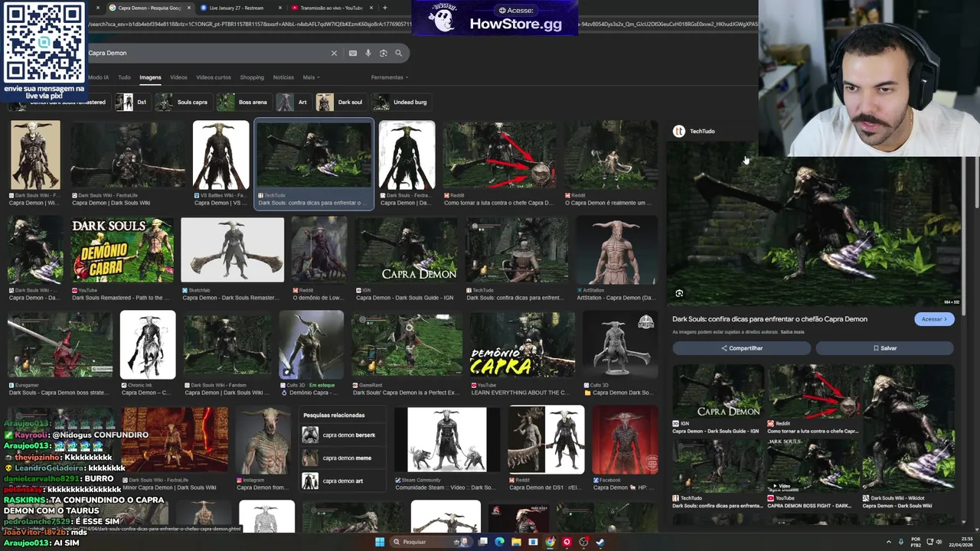980x551 pixels.
Task: Close the Capra Demon Google tab
Action: pos(189,8)
